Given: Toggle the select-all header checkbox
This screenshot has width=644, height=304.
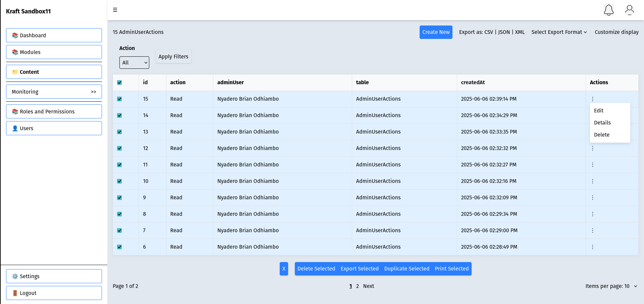Looking at the screenshot, I should point(119,83).
